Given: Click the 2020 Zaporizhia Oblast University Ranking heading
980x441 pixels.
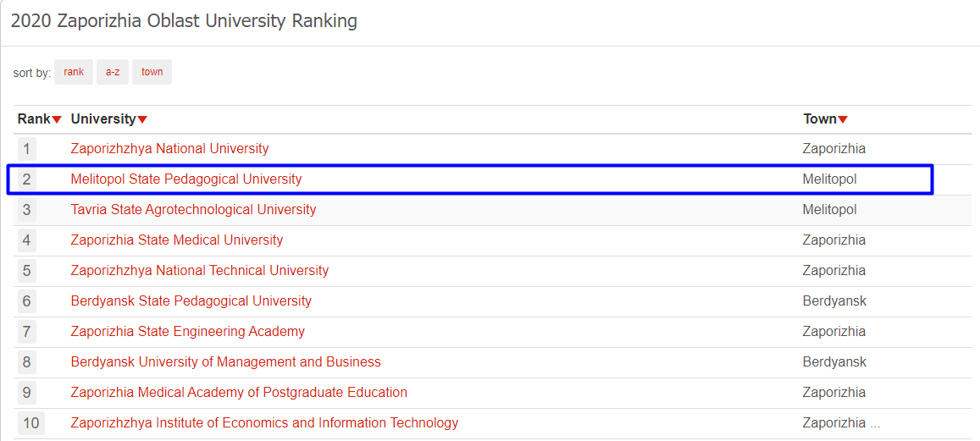Looking at the screenshot, I should click(x=184, y=21).
